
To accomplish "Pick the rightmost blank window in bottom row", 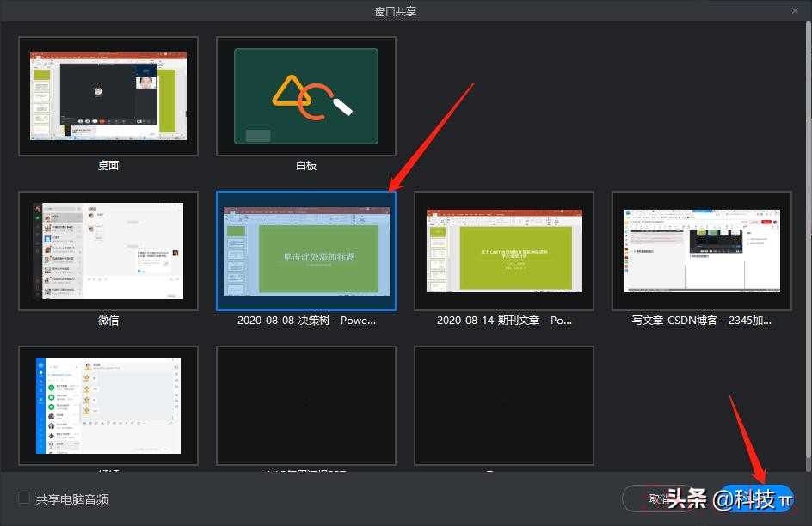I will [x=504, y=405].
